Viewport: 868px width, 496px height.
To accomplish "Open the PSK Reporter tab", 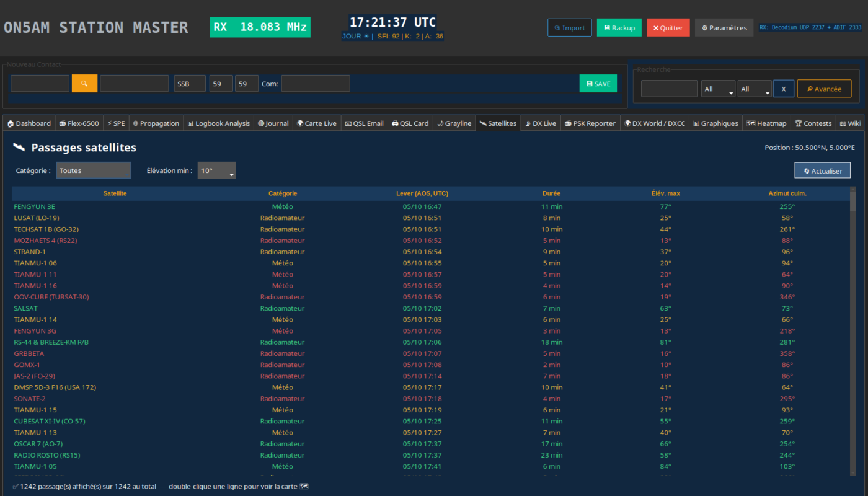I will [590, 123].
